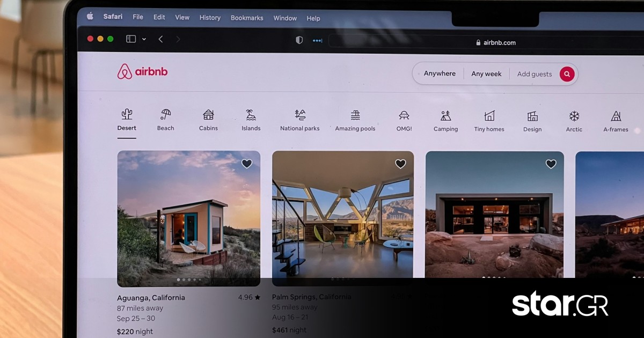The width and height of the screenshot is (644, 338).
Task: Open the Aguanga tiny cabin photo
Action: tap(189, 218)
